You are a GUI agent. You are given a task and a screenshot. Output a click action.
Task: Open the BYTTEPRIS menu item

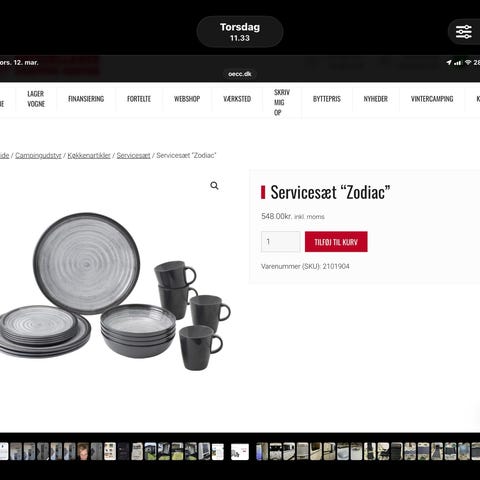[x=327, y=99]
